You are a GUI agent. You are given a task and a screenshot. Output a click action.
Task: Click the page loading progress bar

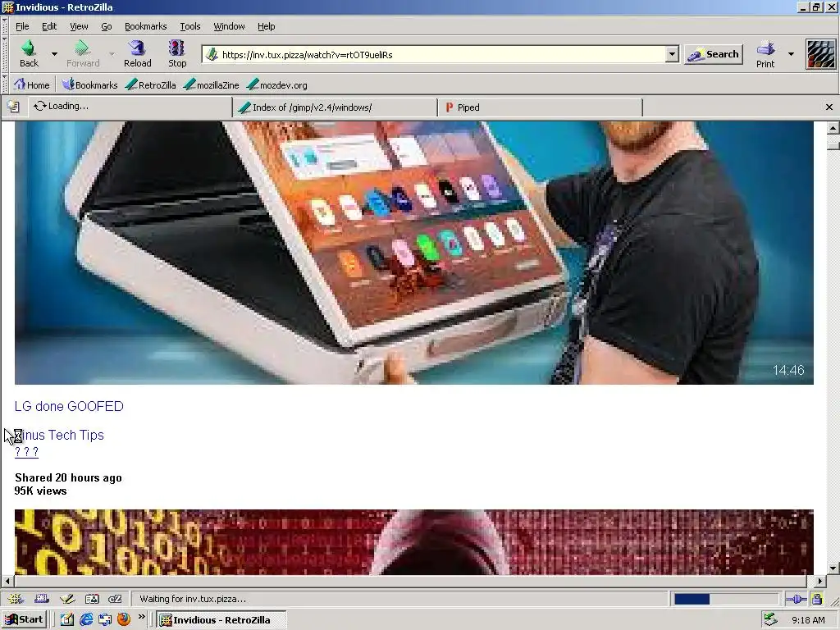726,599
